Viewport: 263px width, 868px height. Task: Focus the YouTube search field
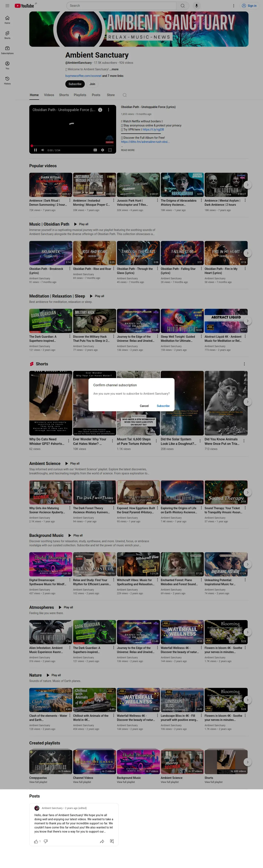pyautogui.click(x=121, y=6)
